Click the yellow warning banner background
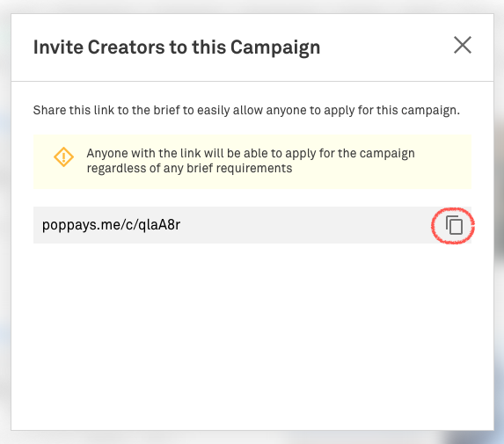The image size is (504, 444). [x=443, y=175]
